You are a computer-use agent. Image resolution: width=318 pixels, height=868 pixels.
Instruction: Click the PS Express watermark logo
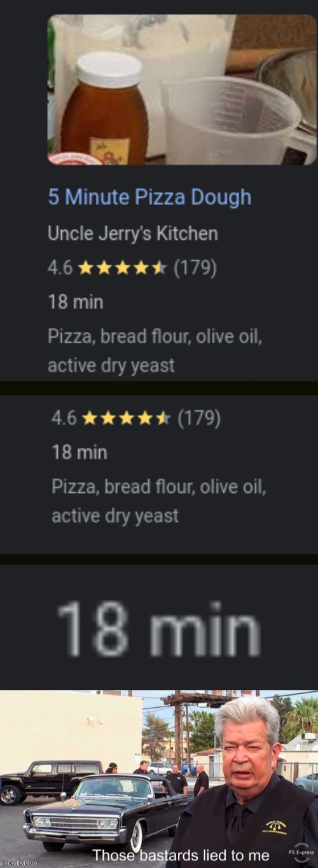pos(301,852)
